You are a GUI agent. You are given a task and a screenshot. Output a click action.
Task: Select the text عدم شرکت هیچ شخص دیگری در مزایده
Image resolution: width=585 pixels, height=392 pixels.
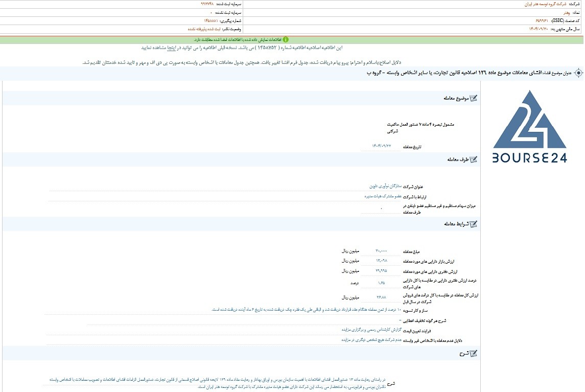[x=371, y=340]
